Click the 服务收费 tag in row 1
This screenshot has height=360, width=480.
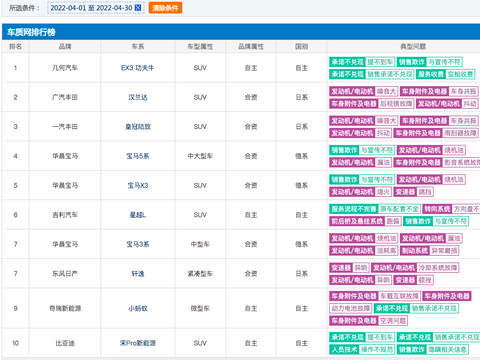pyautogui.click(x=431, y=74)
